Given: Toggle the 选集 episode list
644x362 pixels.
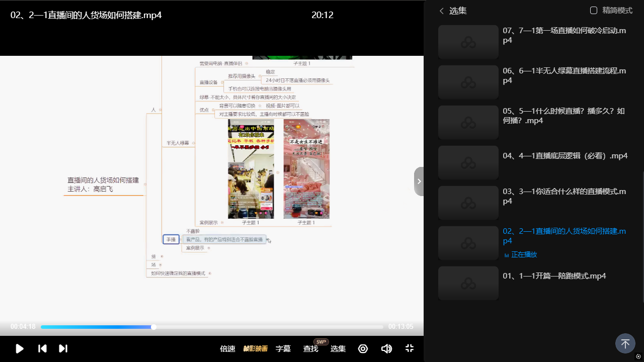Looking at the screenshot, I should (338, 348).
